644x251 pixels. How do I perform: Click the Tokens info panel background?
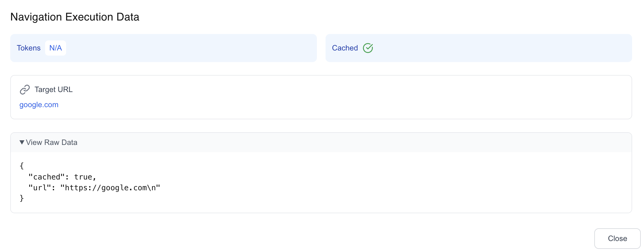coord(189,48)
